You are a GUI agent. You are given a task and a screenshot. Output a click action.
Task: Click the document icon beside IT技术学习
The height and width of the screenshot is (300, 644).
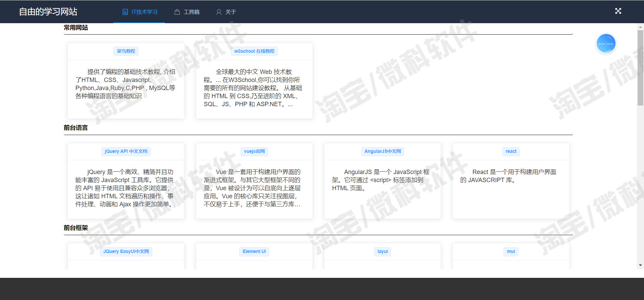pos(125,12)
